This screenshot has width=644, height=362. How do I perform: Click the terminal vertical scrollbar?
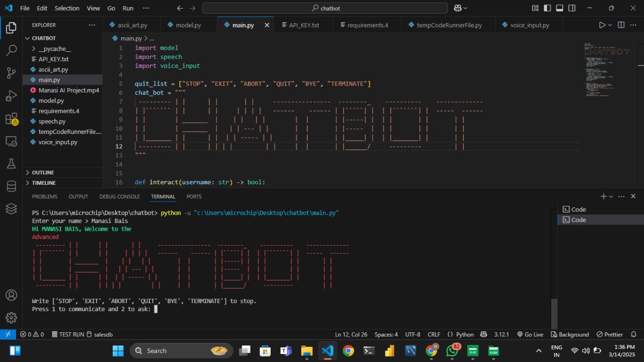coord(554,312)
